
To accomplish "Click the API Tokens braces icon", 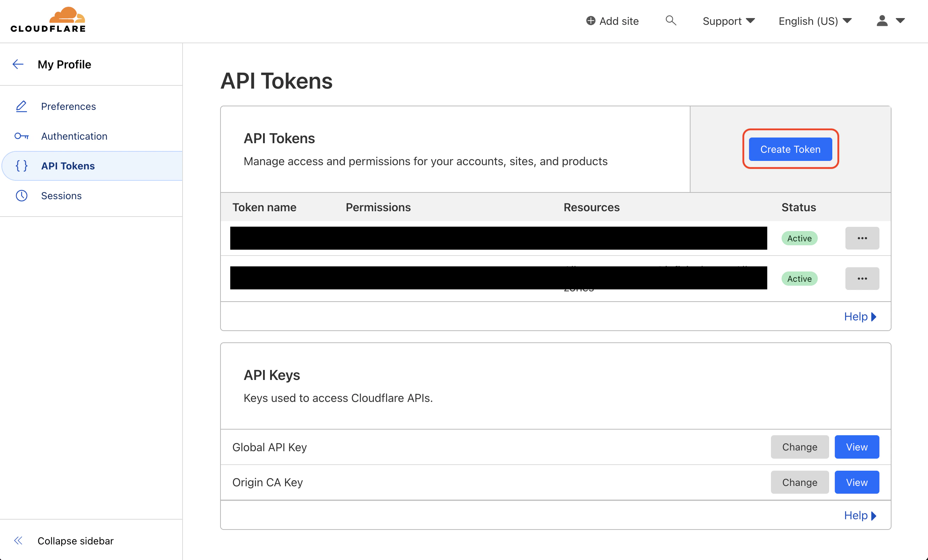I will (22, 166).
